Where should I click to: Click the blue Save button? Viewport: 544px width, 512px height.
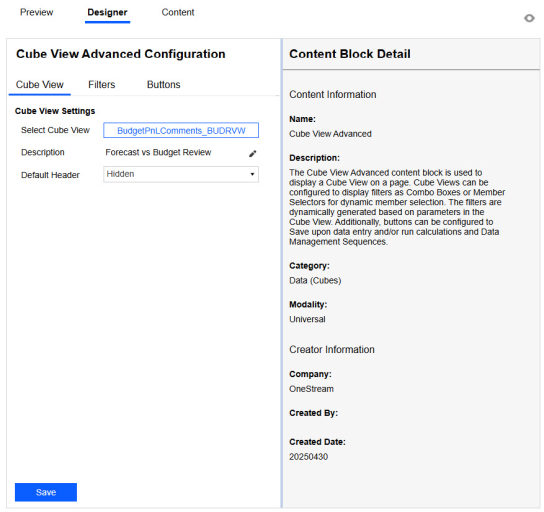tap(46, 492)
